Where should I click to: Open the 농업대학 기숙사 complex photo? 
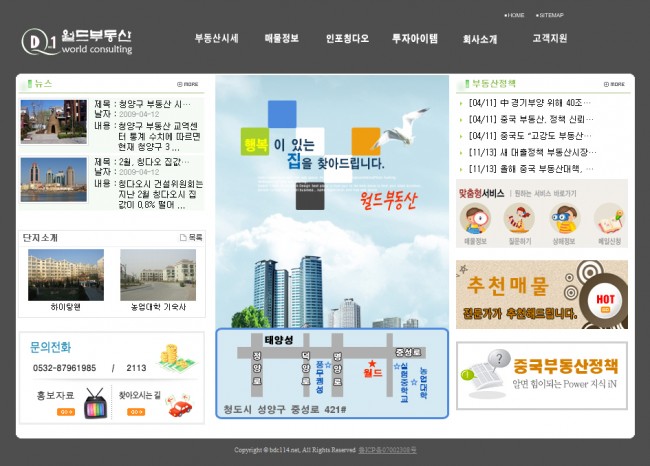(x=158, y=275)
